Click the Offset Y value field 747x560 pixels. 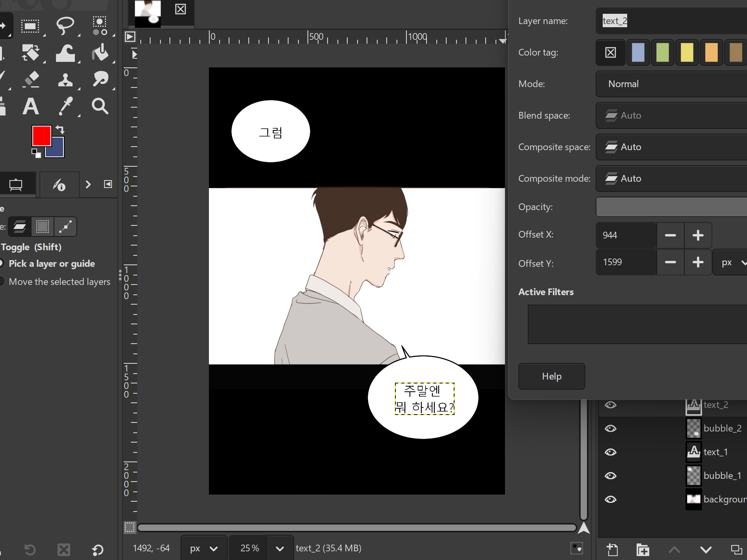click(626, 262)
